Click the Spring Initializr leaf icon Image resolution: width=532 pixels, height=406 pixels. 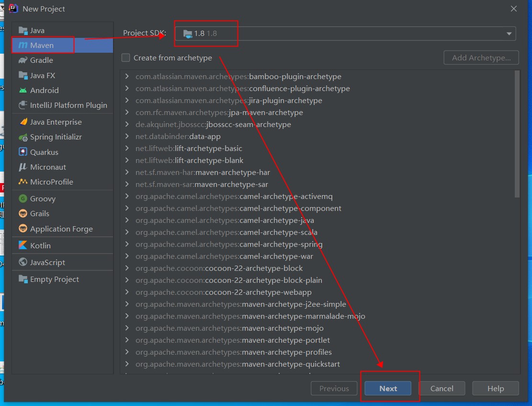(23, 137)
